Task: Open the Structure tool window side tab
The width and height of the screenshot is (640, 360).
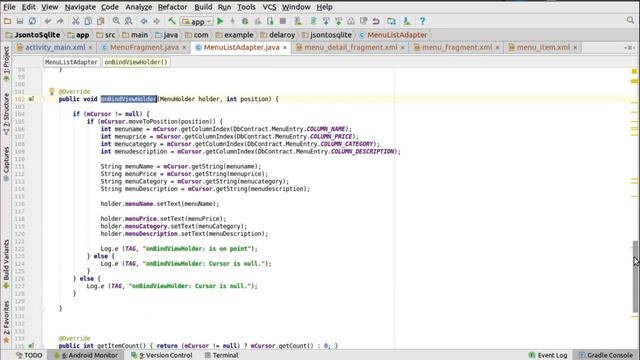Action: [x=6, y=114]
